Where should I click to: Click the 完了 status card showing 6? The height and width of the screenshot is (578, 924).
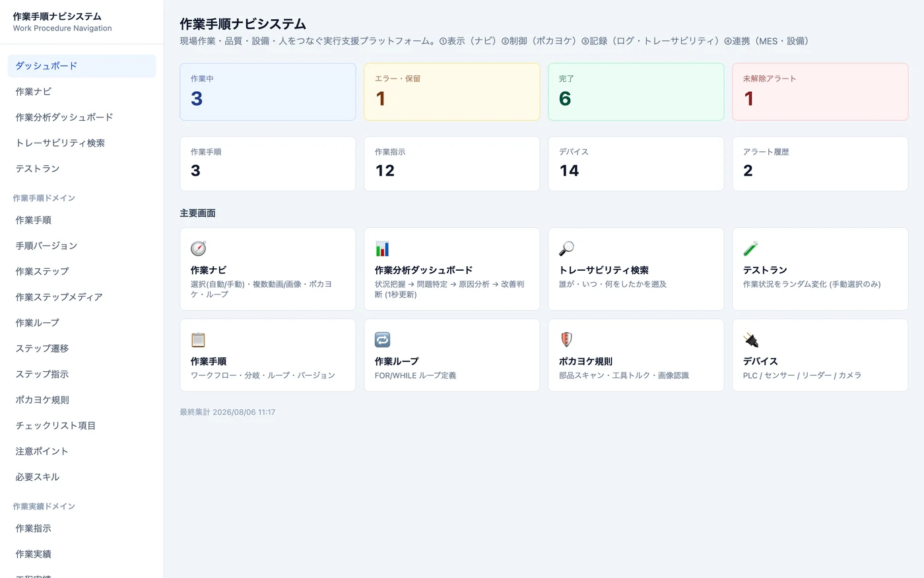pyautogui.click(x=636, y=92)
